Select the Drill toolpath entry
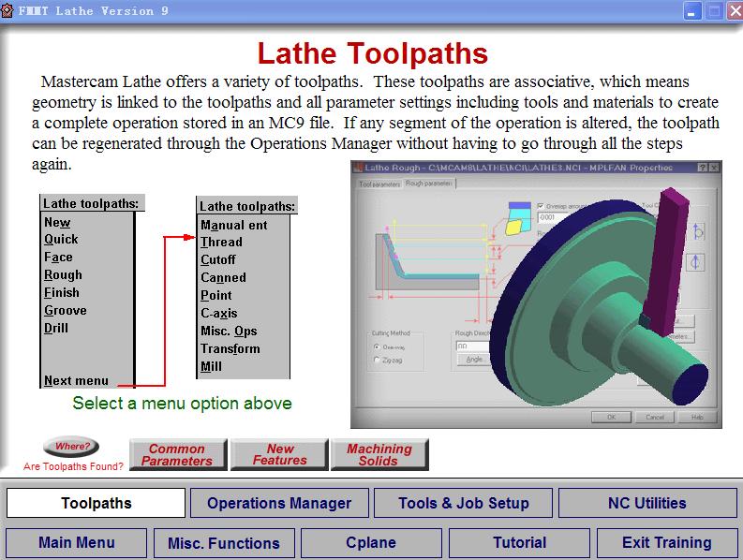The height and width of the screenshot is (560, 743). tap(56, 329)
